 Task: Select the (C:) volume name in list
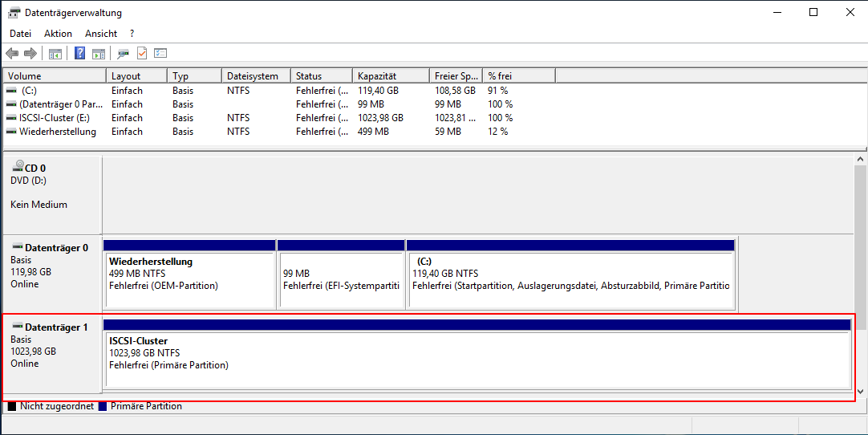pos(29,91)
